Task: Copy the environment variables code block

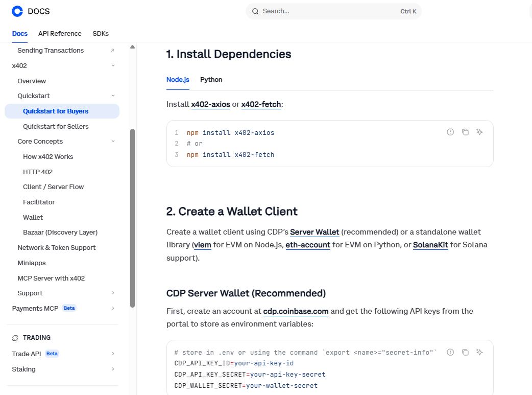Action: (x=465, y=352)
